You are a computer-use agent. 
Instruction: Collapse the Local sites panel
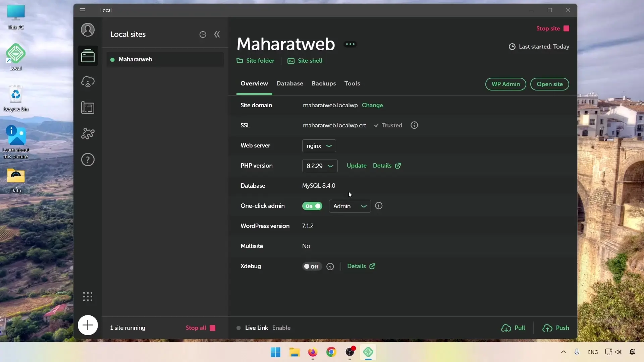pyautogui.click(x=217, y=35)
